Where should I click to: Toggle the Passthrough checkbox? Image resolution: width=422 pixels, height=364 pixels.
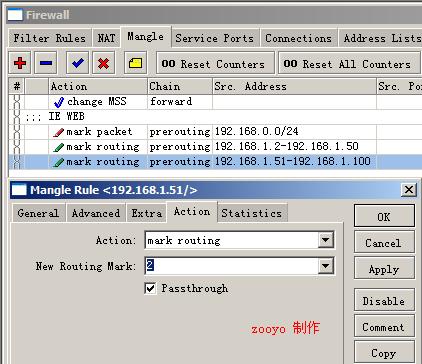click(150, 288)
